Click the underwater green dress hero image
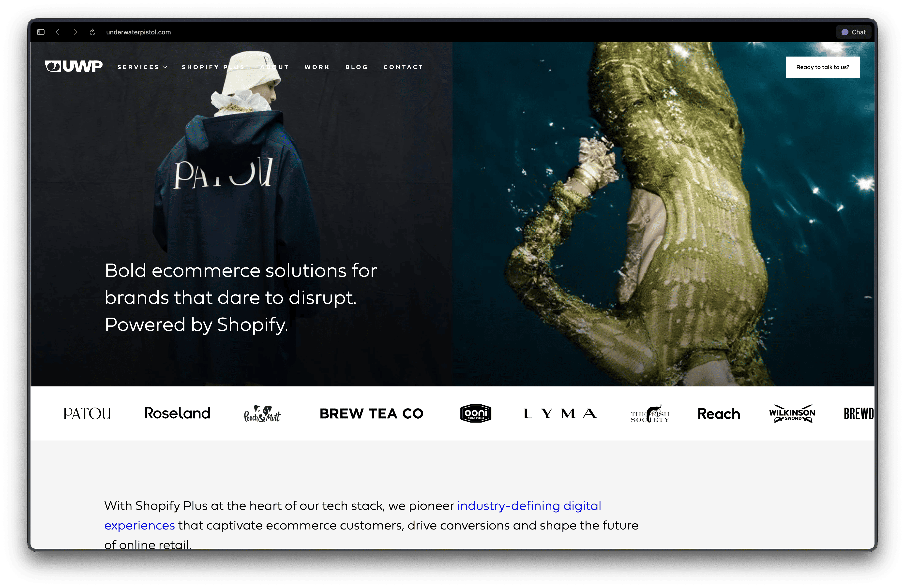 [x=664, y=214]
